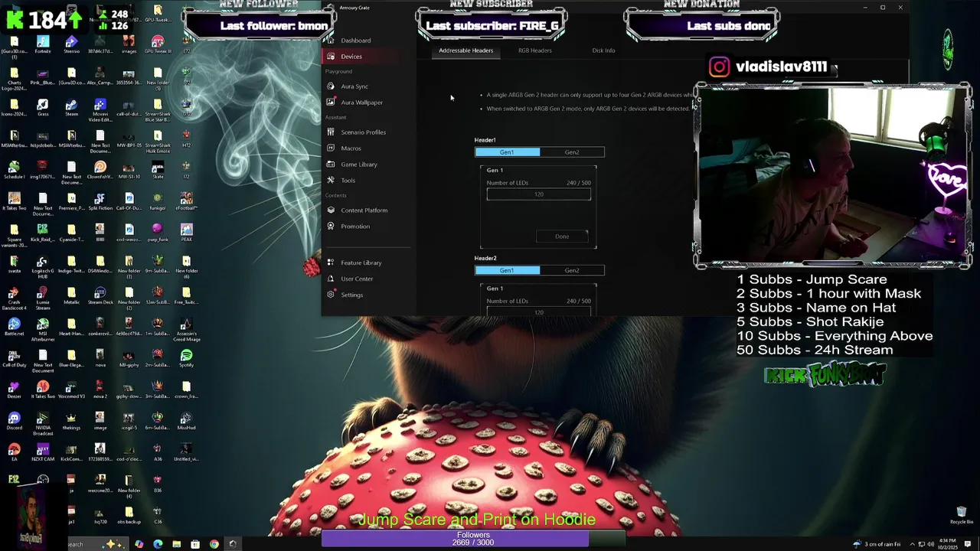Maximize the Armoury Crate window

click(882, 7)
